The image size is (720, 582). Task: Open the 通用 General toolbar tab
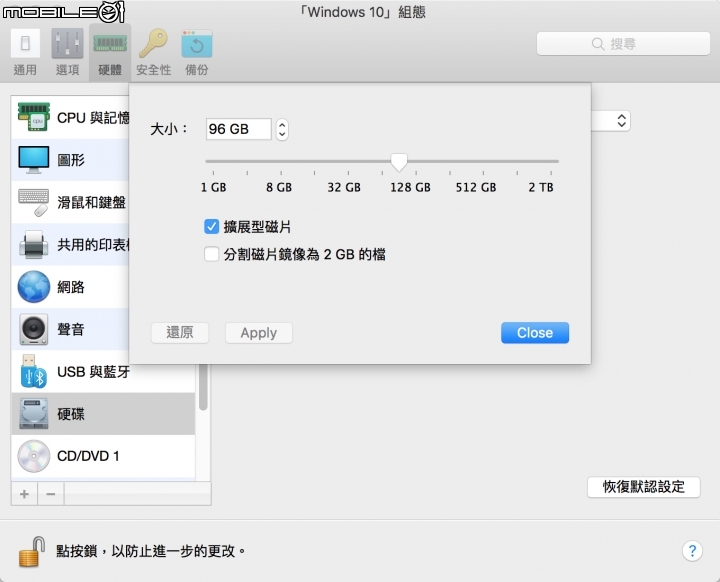[x=25, y=52]
